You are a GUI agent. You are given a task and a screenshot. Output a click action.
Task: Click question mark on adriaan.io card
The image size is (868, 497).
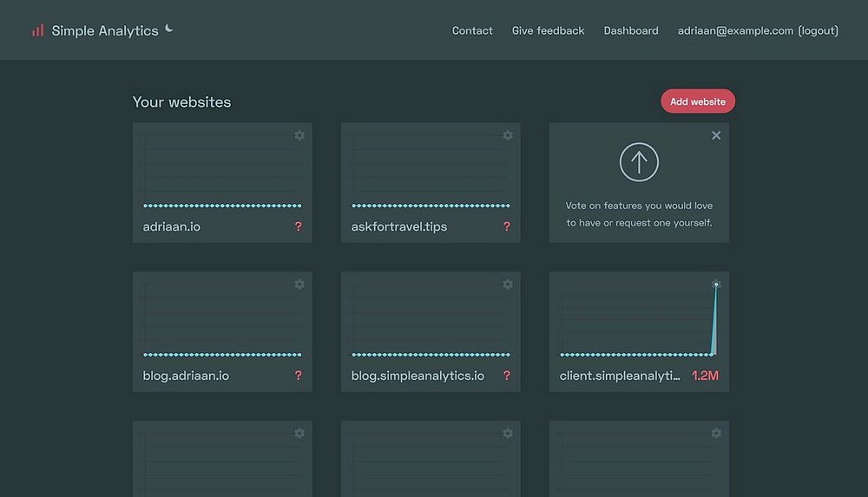pyautogui.click(x=299, y=226)
